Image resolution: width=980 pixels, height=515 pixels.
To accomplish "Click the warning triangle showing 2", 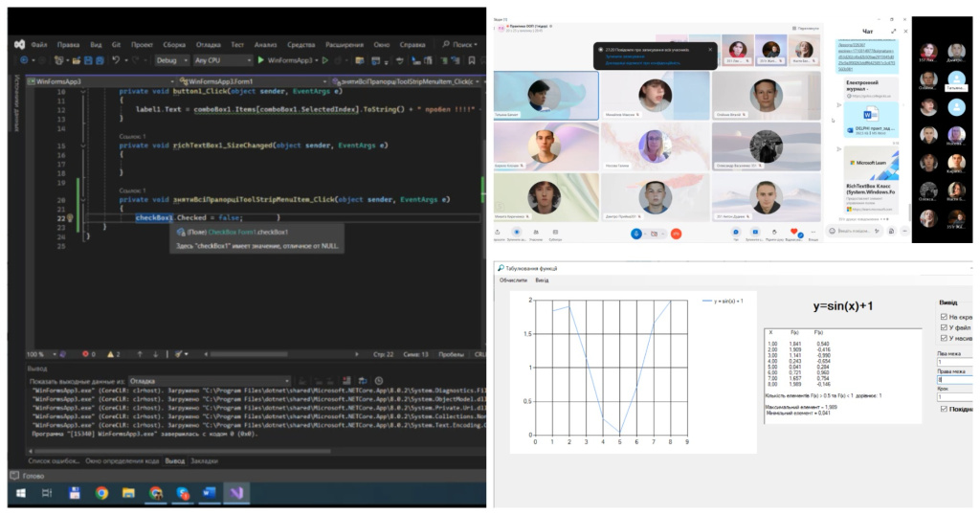I will coord(113,354).
